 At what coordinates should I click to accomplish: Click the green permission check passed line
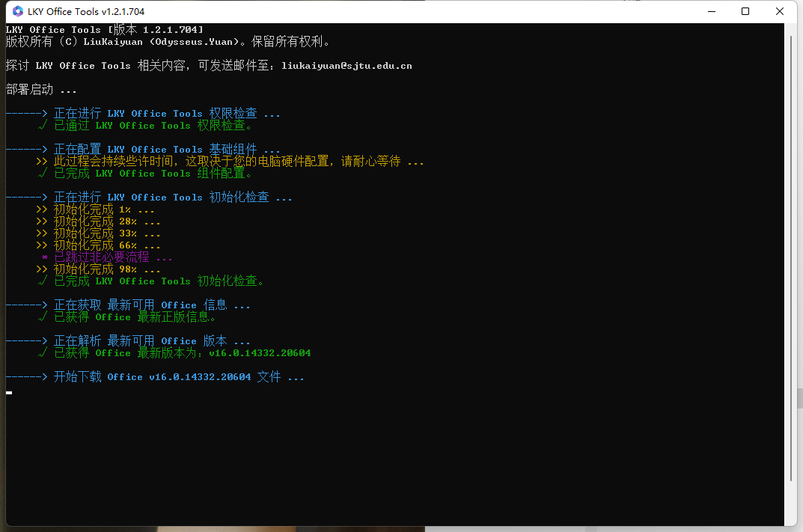[x=145, y=126]
